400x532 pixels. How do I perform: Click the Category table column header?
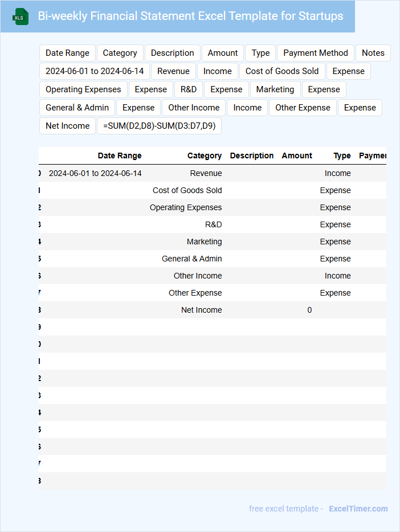205,155
